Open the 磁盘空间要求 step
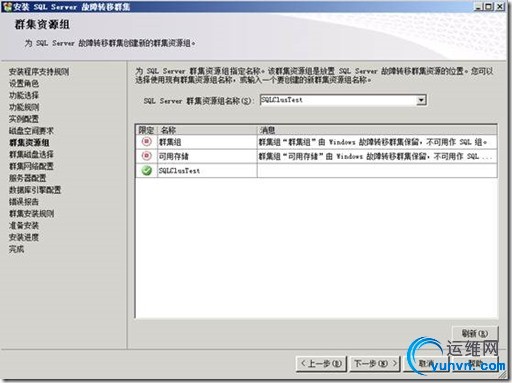Screen dimensions: 512x383 (31, 131)
